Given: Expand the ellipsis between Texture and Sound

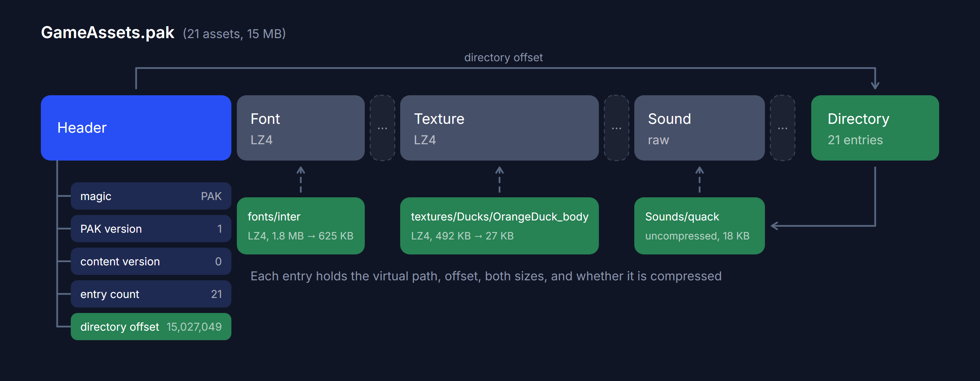Looking at the screenshot, I should (x=616, y=128).
